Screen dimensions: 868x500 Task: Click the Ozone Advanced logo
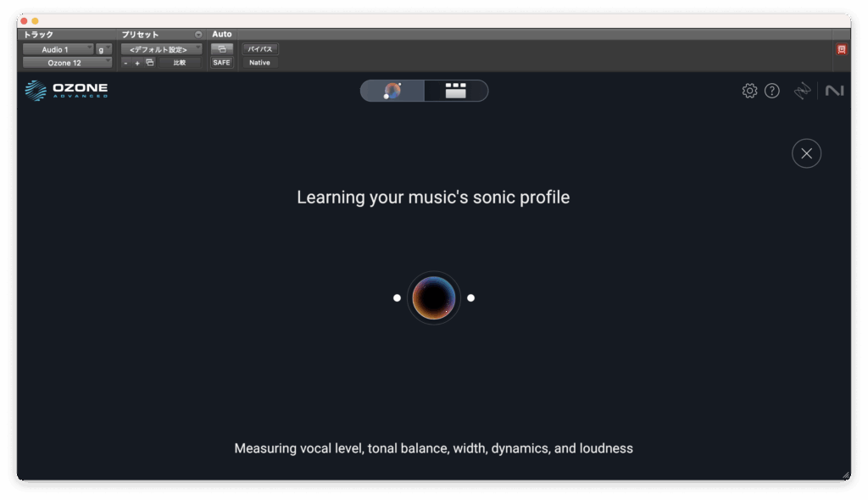click(x=66, y=91)
